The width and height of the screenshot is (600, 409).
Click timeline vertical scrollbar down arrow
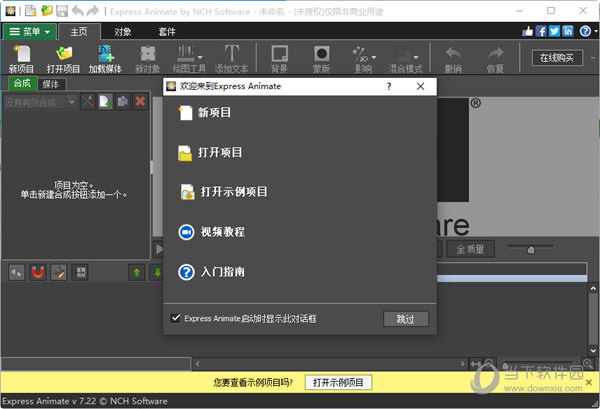(x=593, y=350)
